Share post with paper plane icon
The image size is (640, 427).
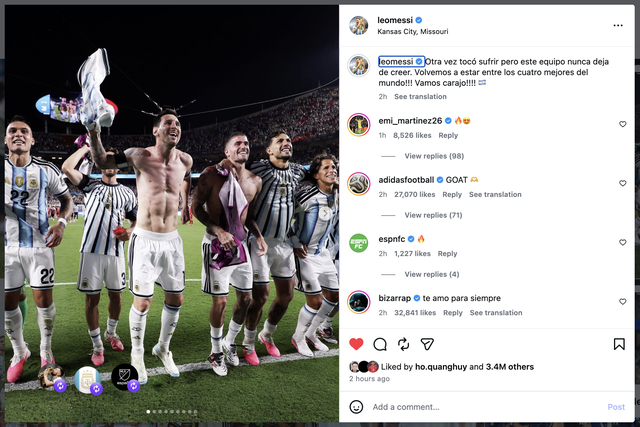(427, 344)
